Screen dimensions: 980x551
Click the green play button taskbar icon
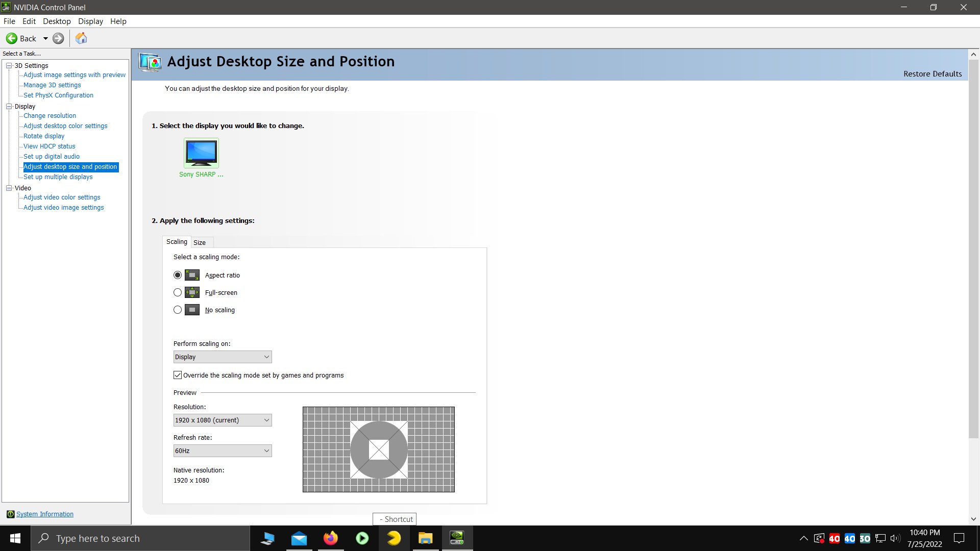coord(362,538)
